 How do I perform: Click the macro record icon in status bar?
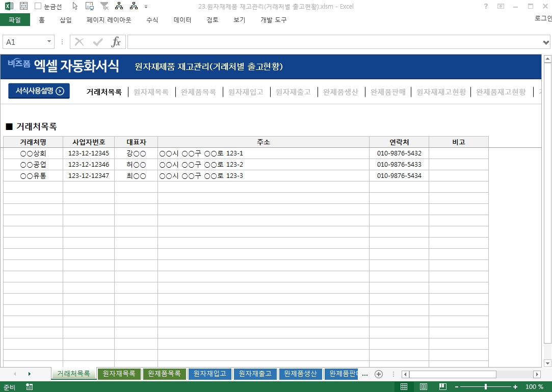pyautogui.click(x=30, y=387)
